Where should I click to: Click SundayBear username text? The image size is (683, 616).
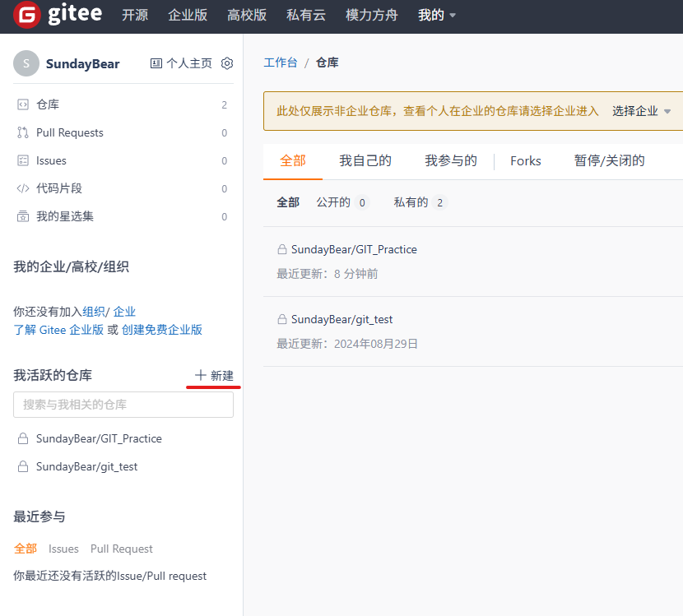83,63
